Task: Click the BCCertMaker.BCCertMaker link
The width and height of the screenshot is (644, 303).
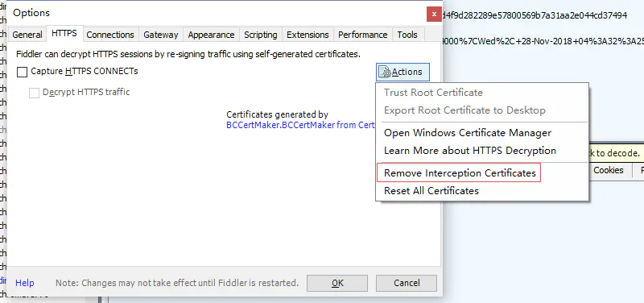Action: tap(300, 125)
